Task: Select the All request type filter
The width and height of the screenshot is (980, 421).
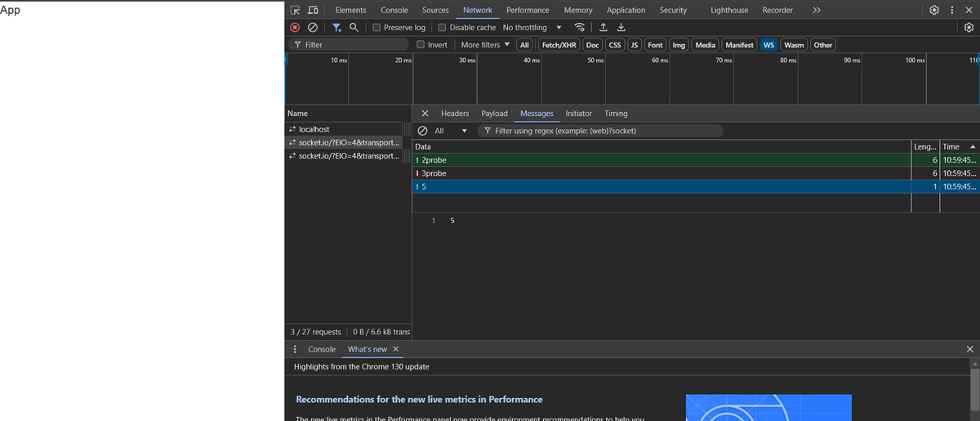Action: 525,45
